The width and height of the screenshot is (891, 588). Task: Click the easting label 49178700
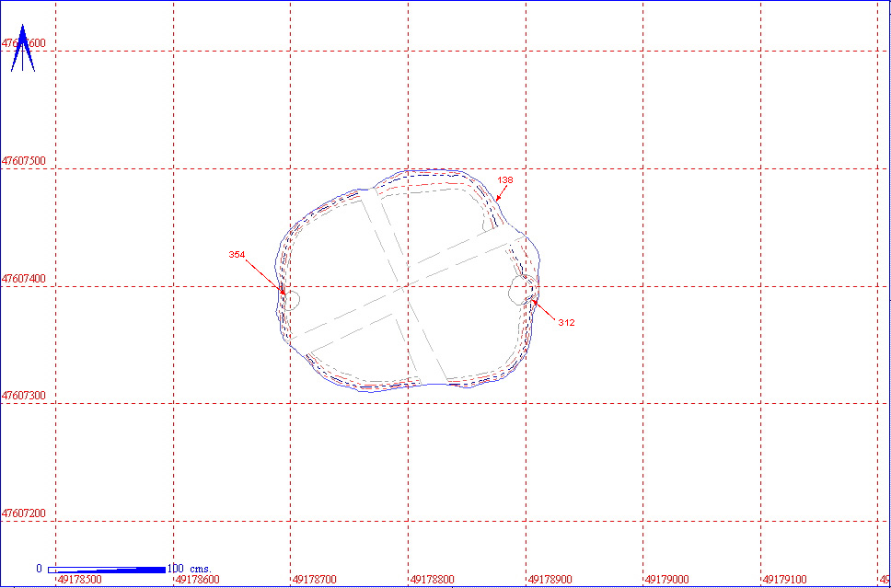point(316,580)
